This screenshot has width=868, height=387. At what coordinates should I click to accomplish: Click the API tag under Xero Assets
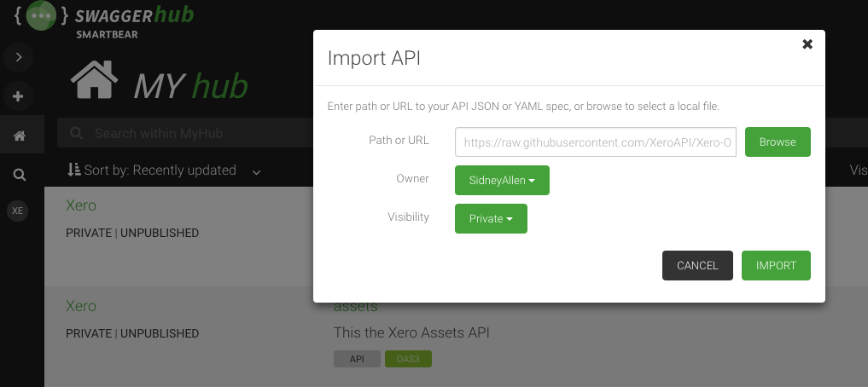tap(357, 359)
